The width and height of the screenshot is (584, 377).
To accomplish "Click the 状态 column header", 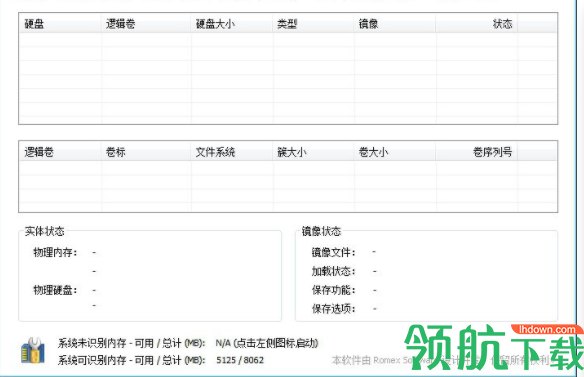I will point(476,24).
